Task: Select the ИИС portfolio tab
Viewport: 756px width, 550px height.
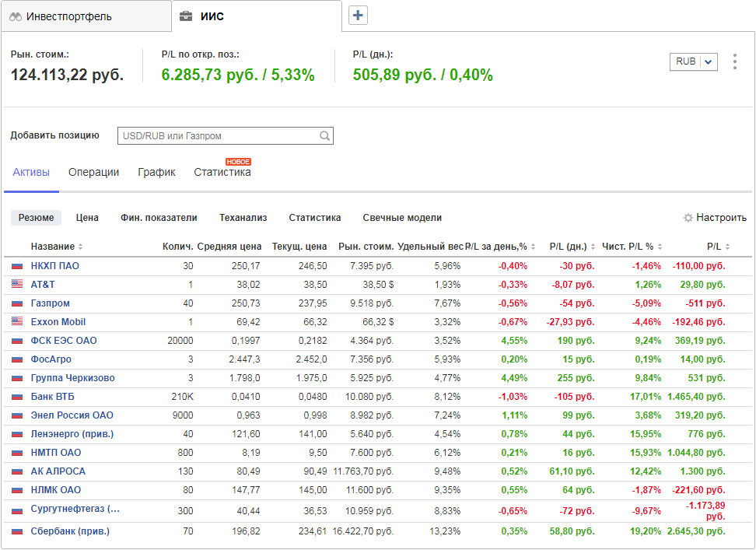Action: point(257,16)
